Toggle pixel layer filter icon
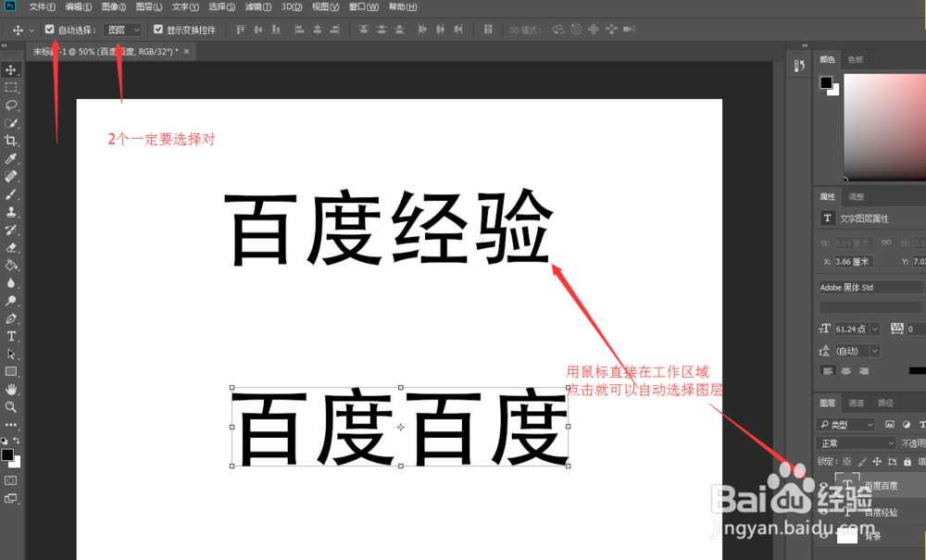The height and width of the screenshot is (560, 926). point(889,424)
